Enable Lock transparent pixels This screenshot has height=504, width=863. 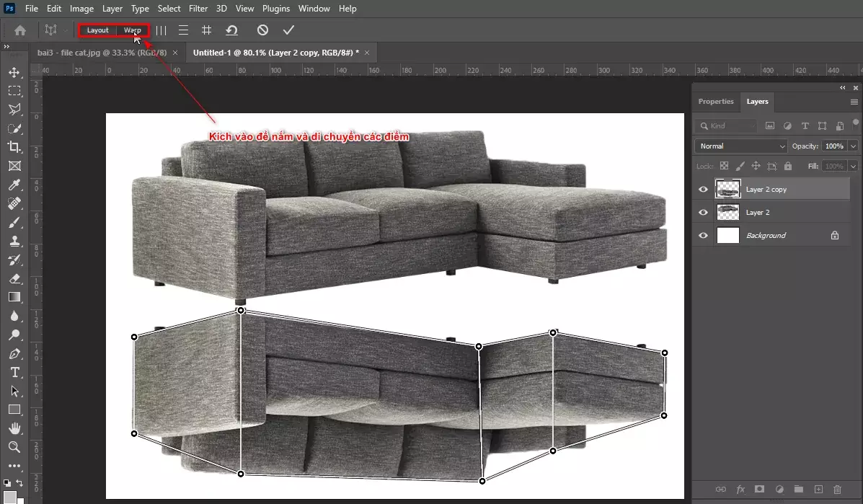(x=725, y=166)
